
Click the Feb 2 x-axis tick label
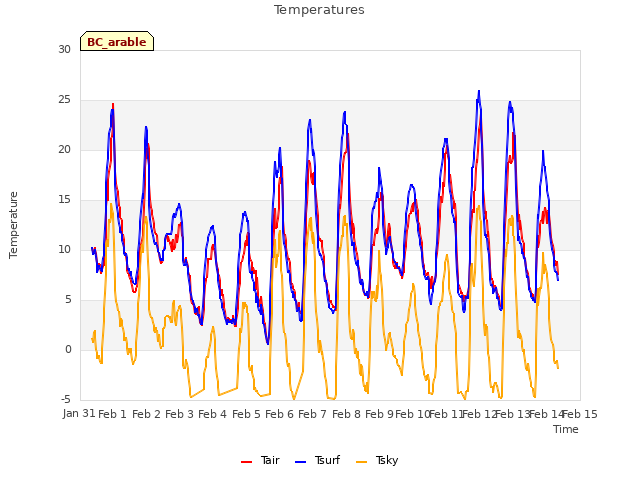(147, 414)
